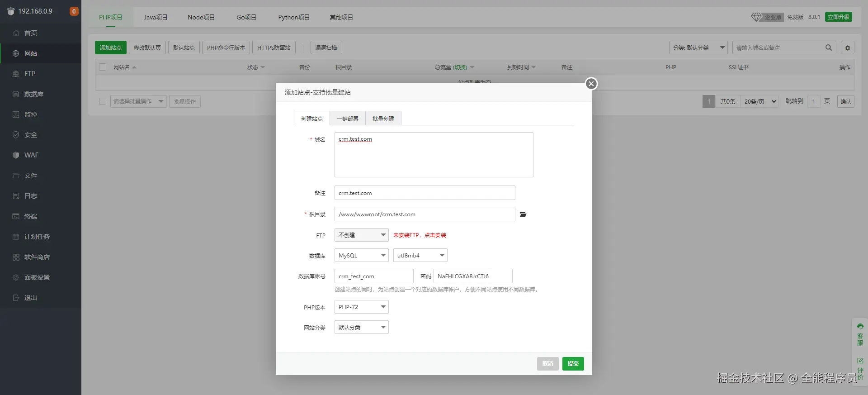This screenshot has height=395, width=868.
Task: Close the 添加站点 dialog with X icon
Action: click(591, 84)
